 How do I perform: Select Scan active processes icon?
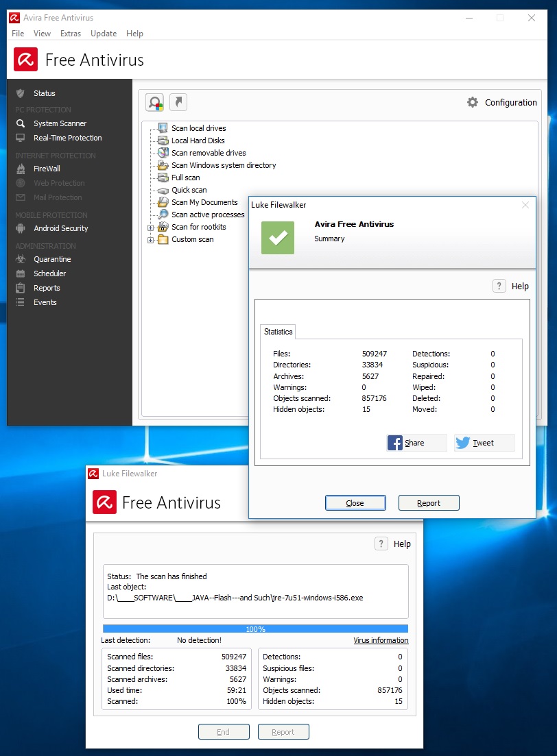[163, 214]
